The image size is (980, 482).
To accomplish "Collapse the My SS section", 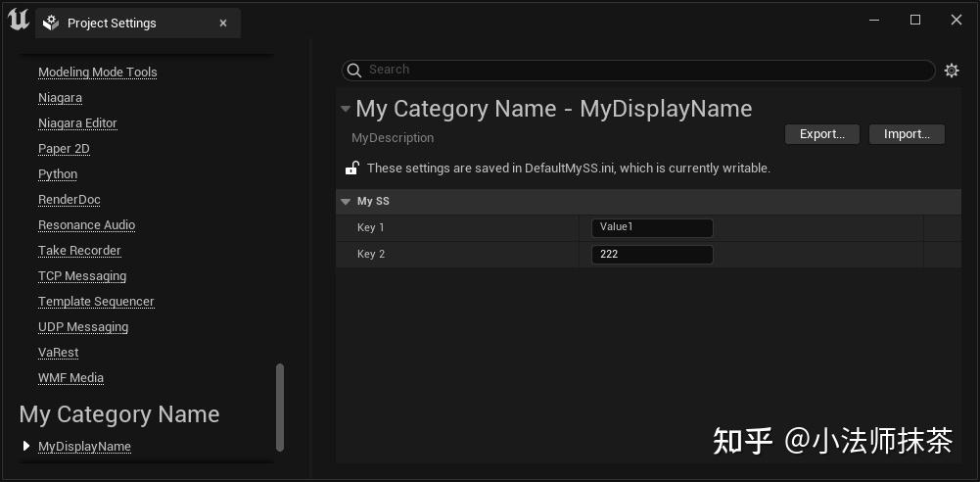I will pos(346,201).
